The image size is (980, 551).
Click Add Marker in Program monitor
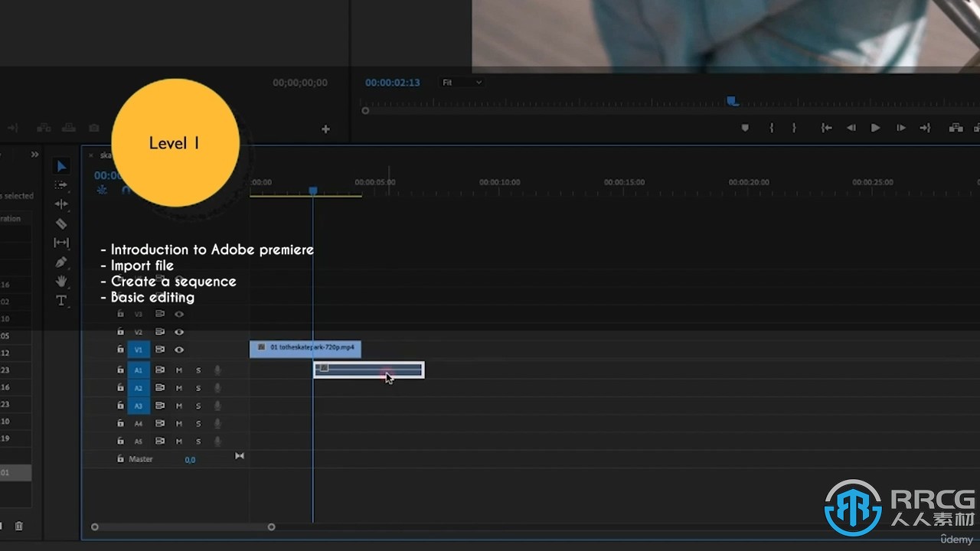[745, 128]
